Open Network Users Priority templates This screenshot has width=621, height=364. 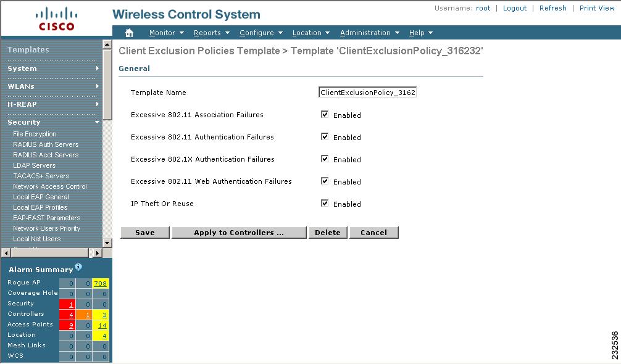pyautogui.click(x=47, y=228)
